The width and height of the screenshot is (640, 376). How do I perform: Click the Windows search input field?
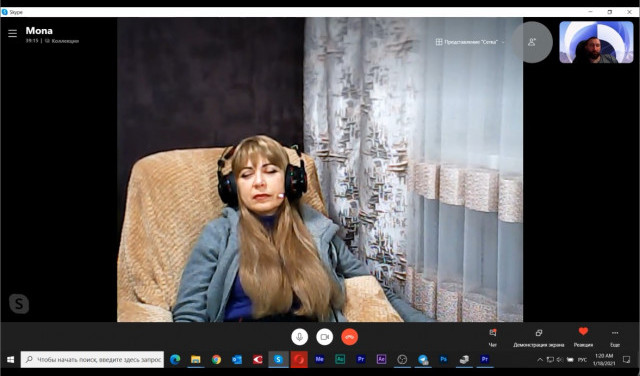(x=93, y=360)
